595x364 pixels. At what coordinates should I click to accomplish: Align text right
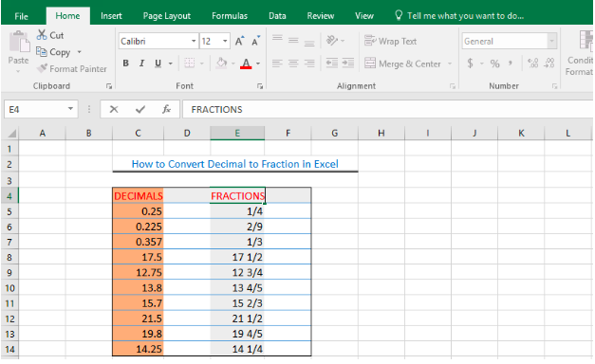coord(309,64)
